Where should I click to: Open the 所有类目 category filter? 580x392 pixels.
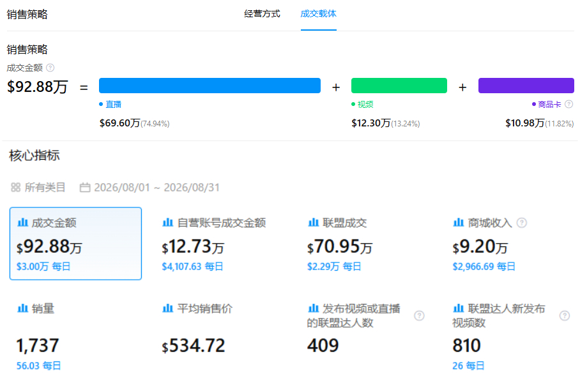38,188
